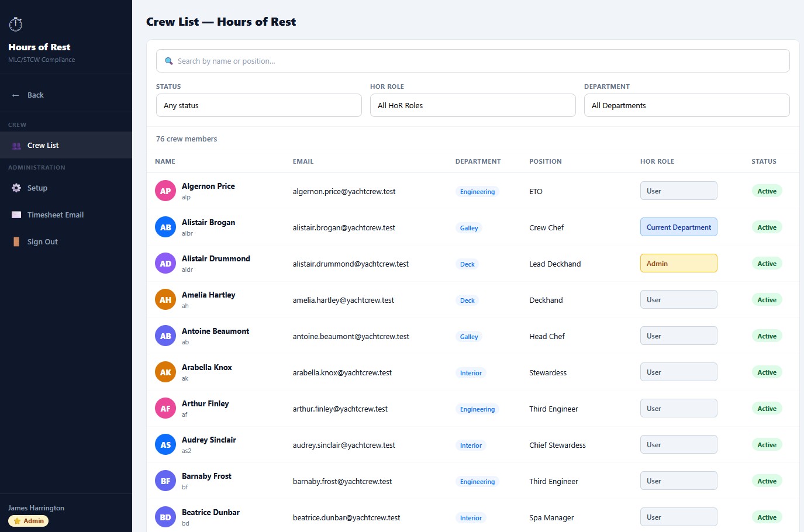Open Alistair Drummond's name link
This screenshot has width=804, height=532.
point(216,259)
